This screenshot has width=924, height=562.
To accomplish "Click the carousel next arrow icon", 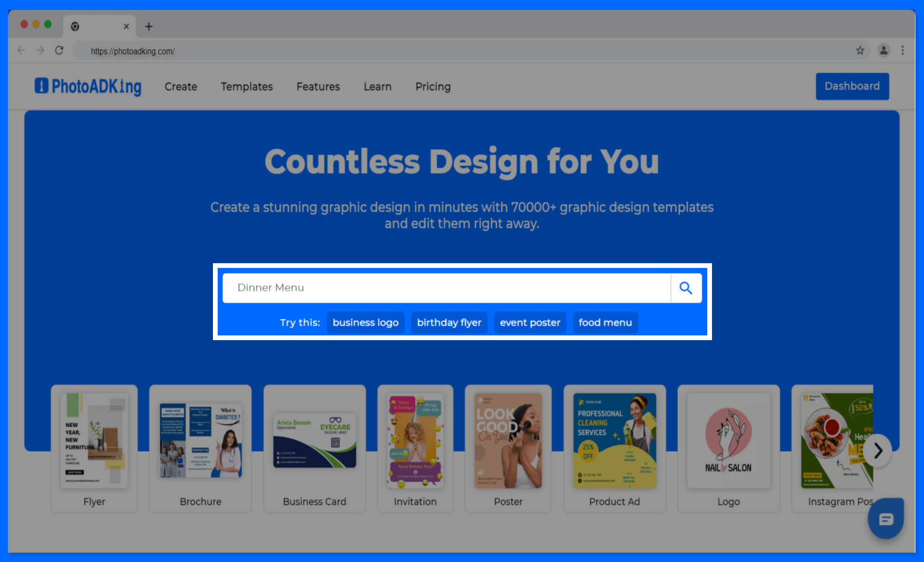I will point(878,450).
